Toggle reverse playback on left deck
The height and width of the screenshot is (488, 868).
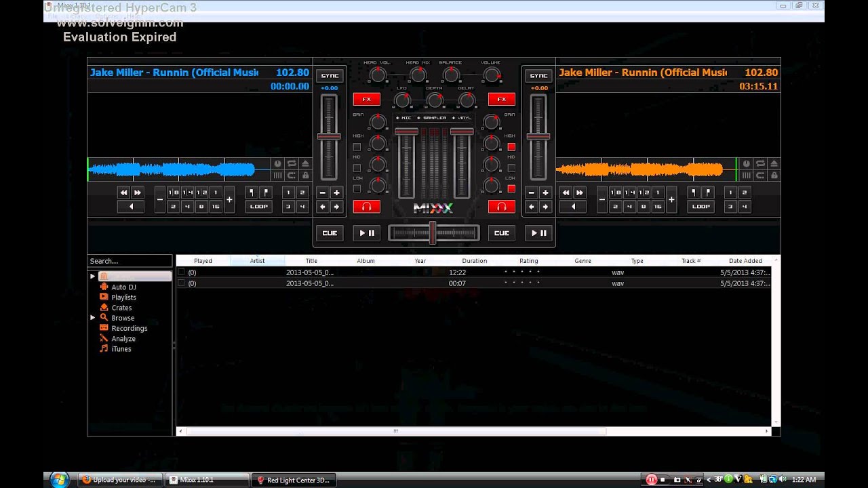pos(131,207)
